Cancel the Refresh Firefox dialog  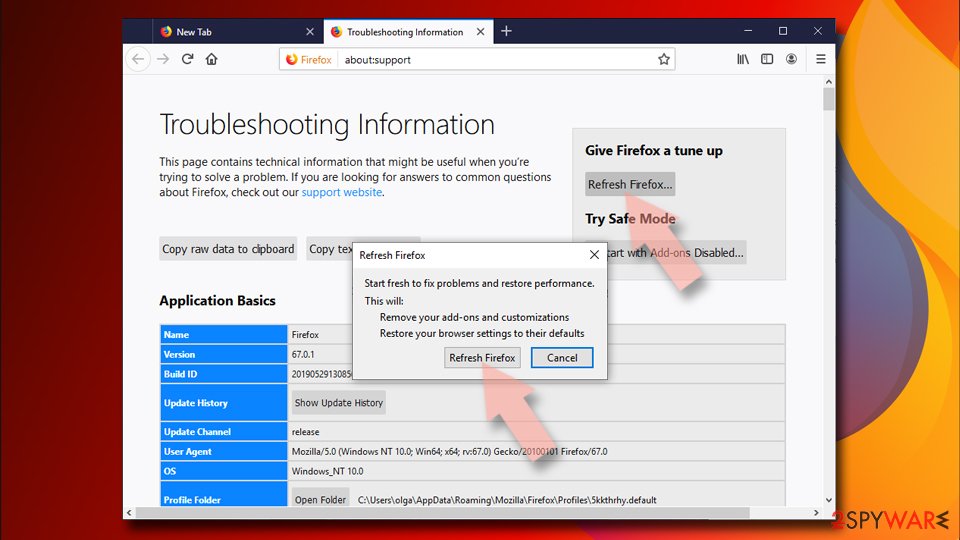562,358
